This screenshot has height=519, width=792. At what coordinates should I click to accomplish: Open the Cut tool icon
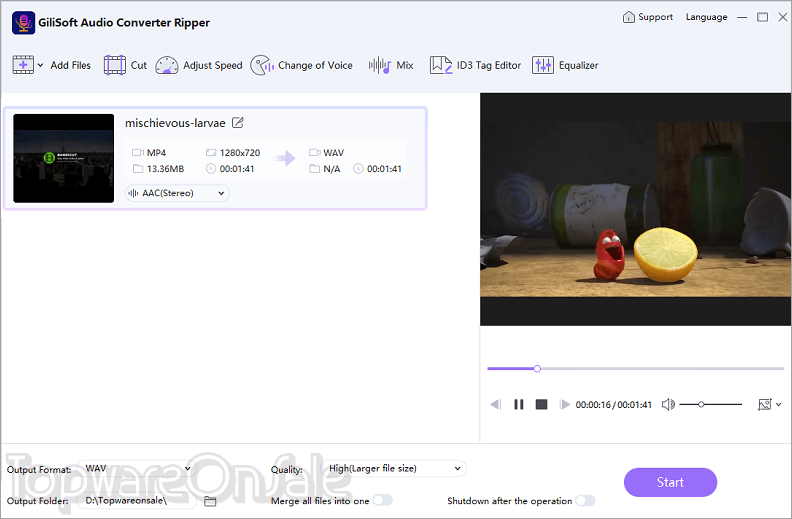115,65
